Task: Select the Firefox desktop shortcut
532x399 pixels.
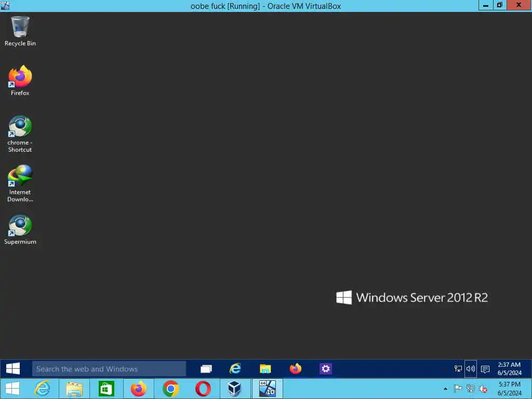Action: pyautogui.click(x=20, y=81)
